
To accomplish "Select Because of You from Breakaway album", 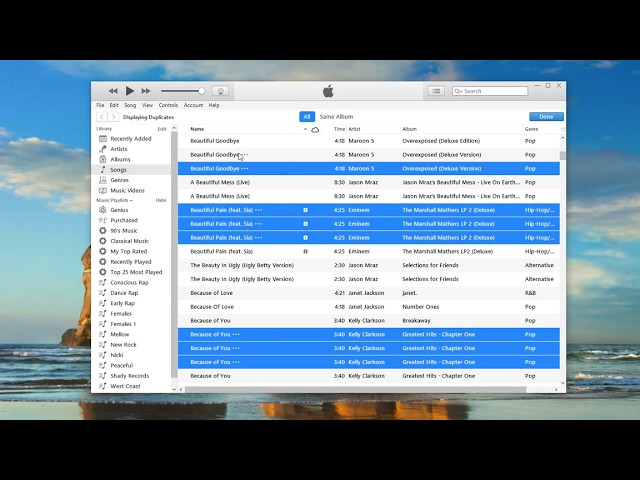I will click(x=369, y=321).
